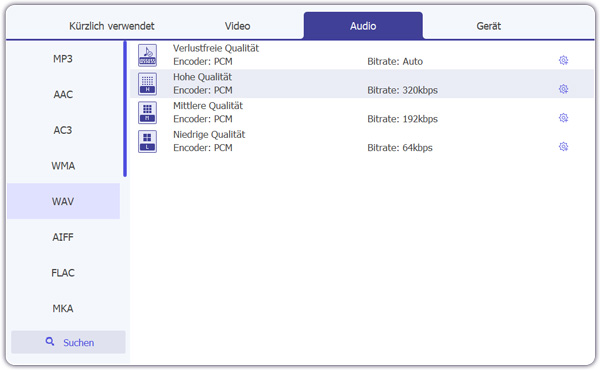Click Encoder: PCM under Hohe Qualität

tap(203, 90)
